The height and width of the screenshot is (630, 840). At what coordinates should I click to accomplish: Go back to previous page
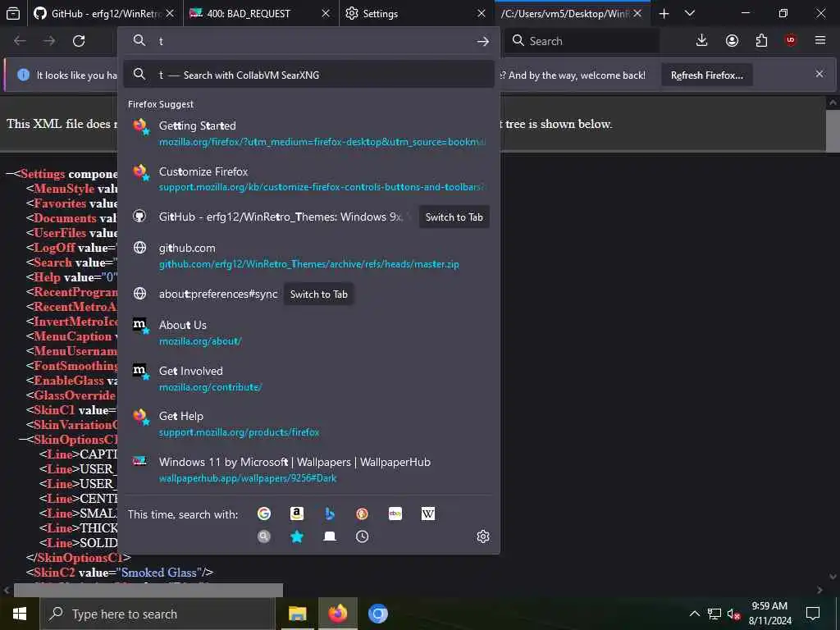tap(20, 41)
